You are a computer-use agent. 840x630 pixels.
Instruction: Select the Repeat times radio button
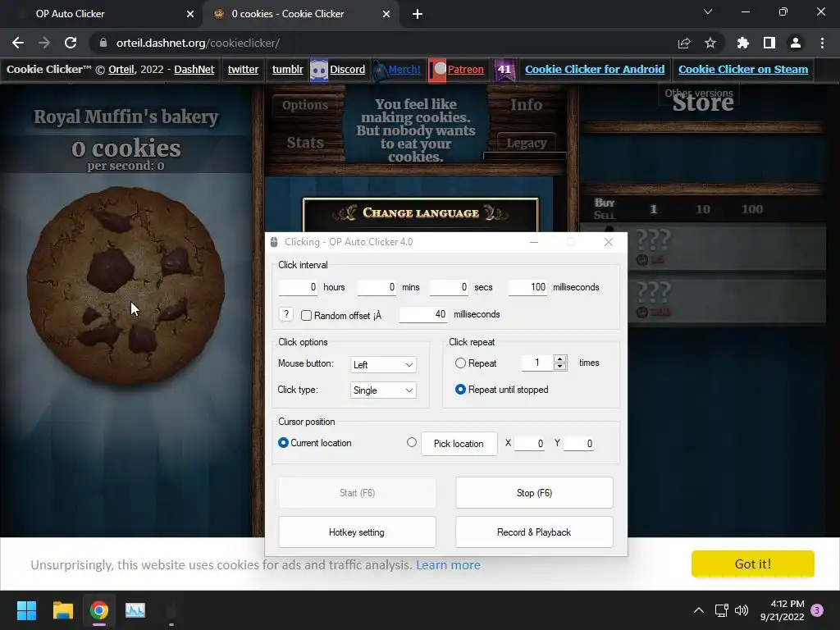pos(460,363)
